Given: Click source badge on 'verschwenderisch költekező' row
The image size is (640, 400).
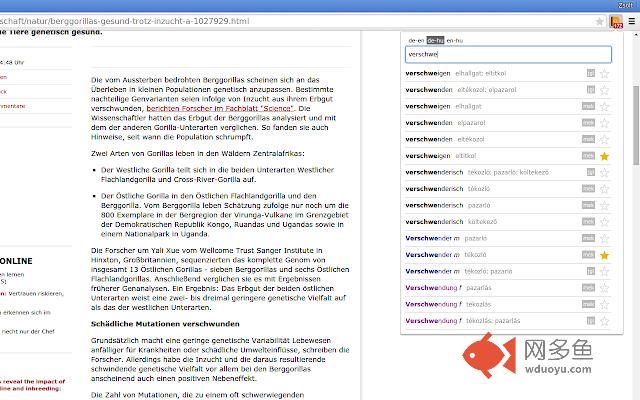Looking at the screenshot, I should 588,222.
